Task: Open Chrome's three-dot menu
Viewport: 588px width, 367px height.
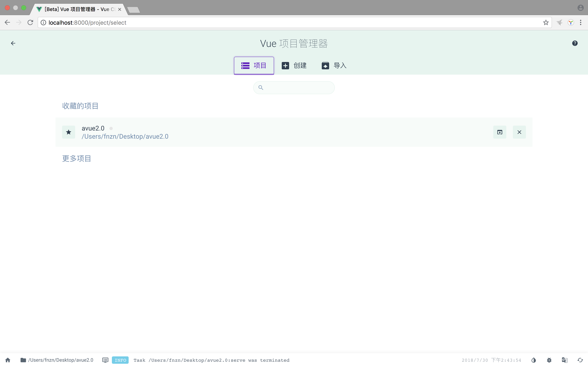Action: 580,23
